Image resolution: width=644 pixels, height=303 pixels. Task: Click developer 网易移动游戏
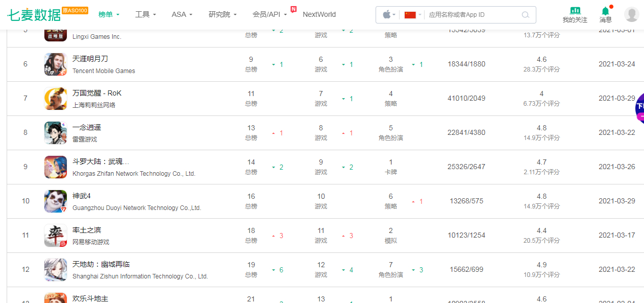click(x=91, y=242)
